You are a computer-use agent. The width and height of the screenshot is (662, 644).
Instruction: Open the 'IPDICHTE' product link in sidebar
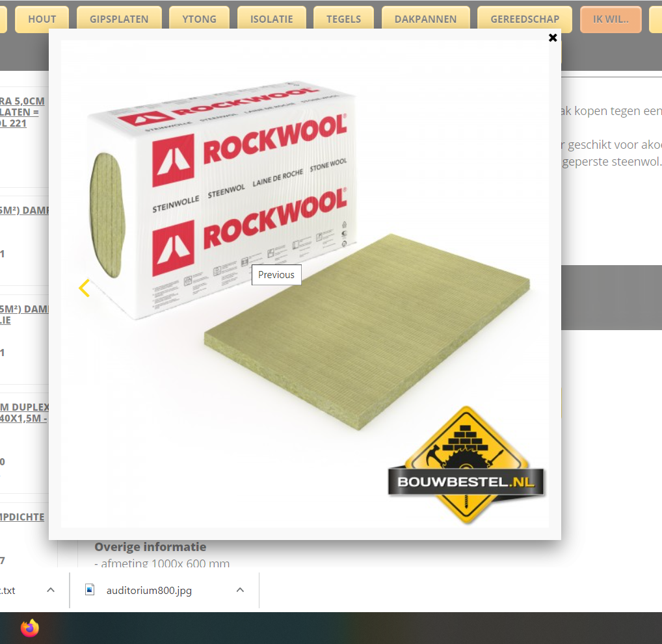coord(22,517)
